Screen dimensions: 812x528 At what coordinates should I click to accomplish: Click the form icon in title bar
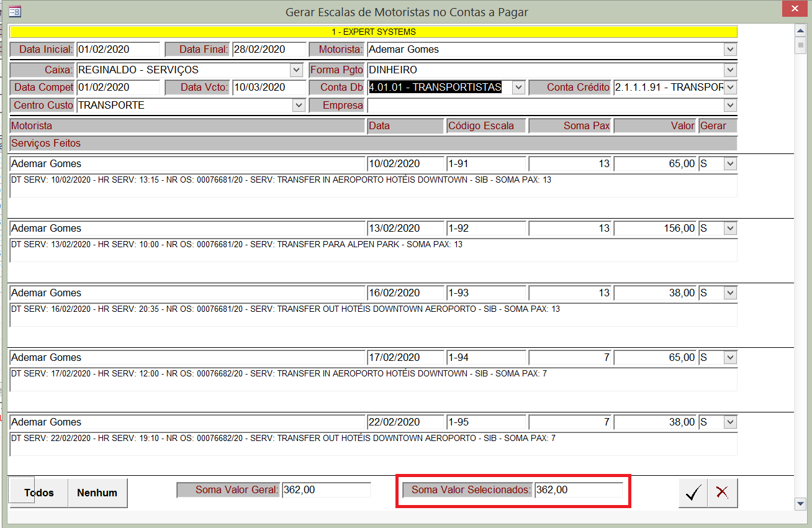coord(15,11)
